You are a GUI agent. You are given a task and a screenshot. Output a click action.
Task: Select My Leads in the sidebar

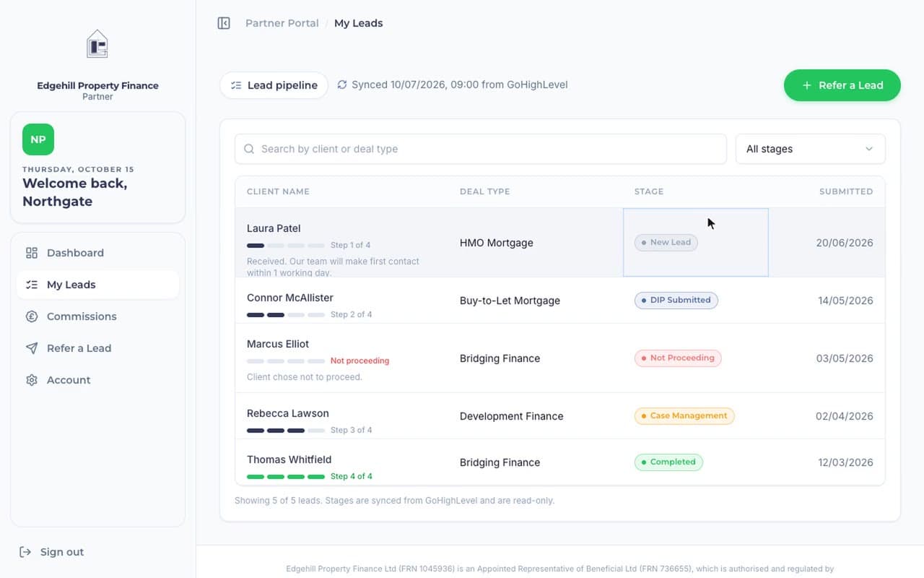(x=97, y=285)
